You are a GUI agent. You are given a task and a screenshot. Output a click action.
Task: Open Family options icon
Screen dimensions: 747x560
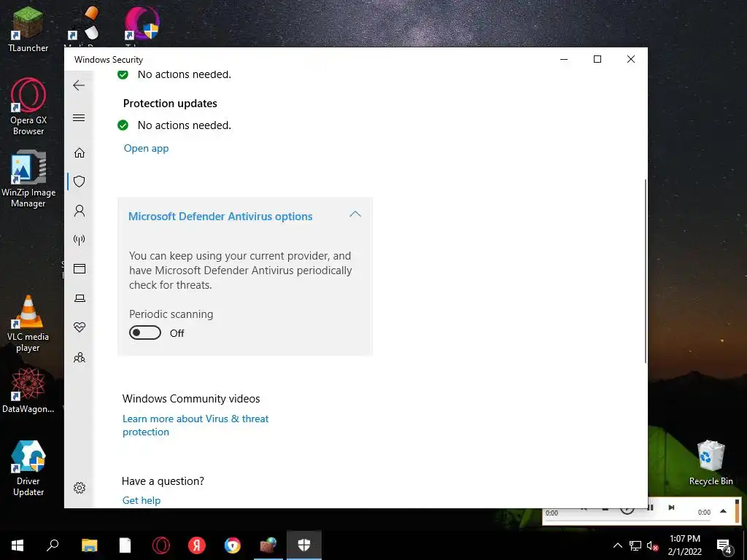(x=80, y=357)
